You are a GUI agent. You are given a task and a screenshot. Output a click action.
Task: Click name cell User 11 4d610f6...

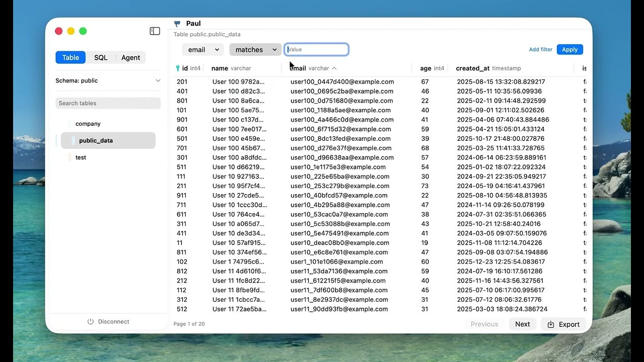[x=238, y=271]
